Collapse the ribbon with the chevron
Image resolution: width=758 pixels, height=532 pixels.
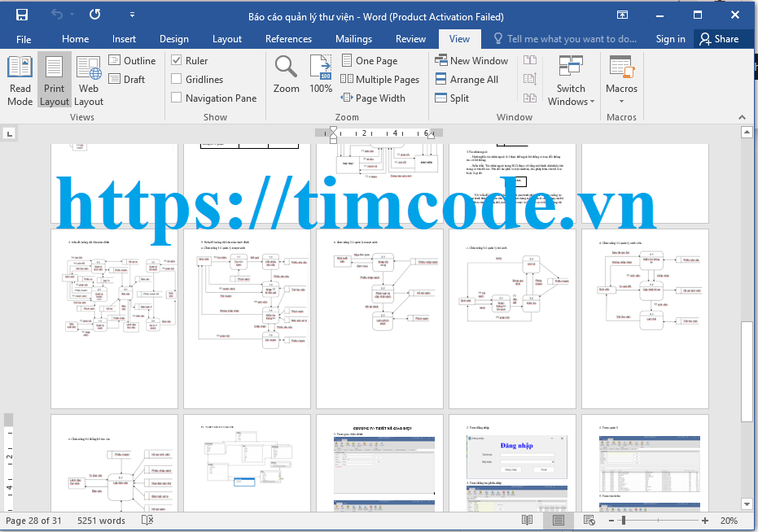pyautogui.click(x=742, y=116)
